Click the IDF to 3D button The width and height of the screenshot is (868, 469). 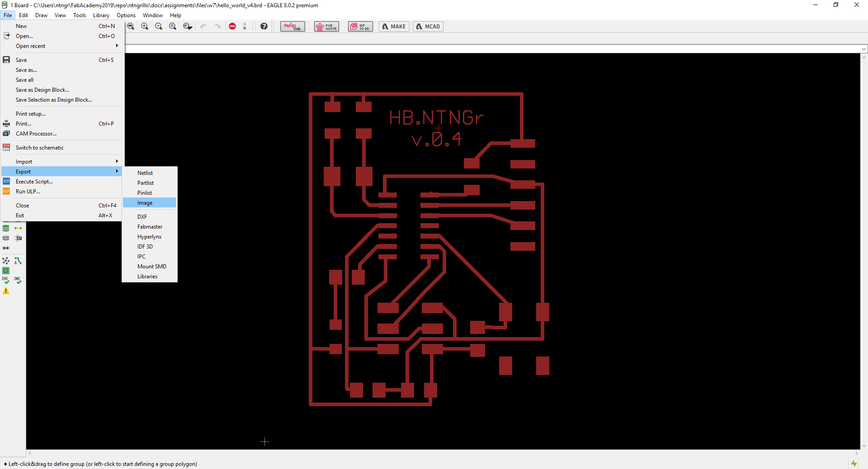[360, 26]
